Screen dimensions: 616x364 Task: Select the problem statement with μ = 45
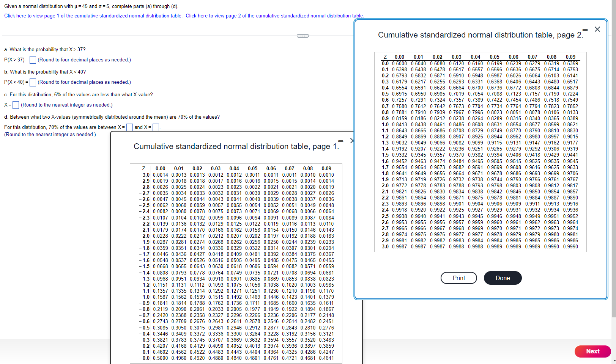coord(91,6)
